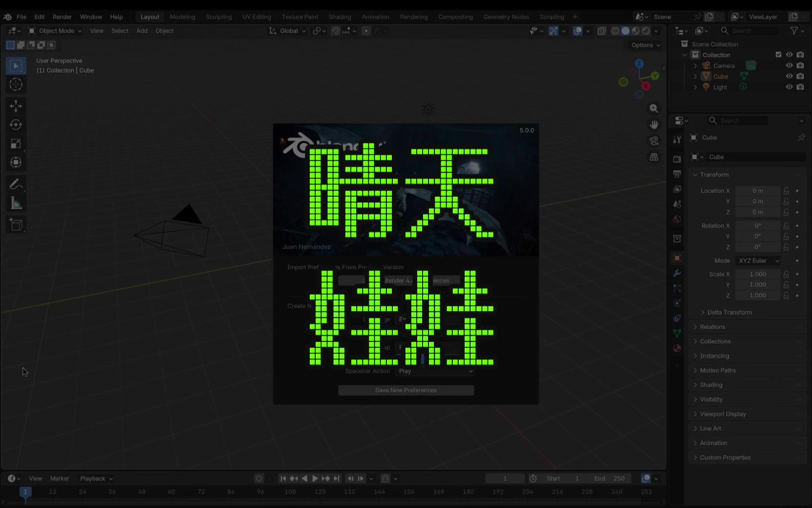Uncheck the Collection exclude checkbox
This screenshot has height=508, width=812.
coord(778,55)
